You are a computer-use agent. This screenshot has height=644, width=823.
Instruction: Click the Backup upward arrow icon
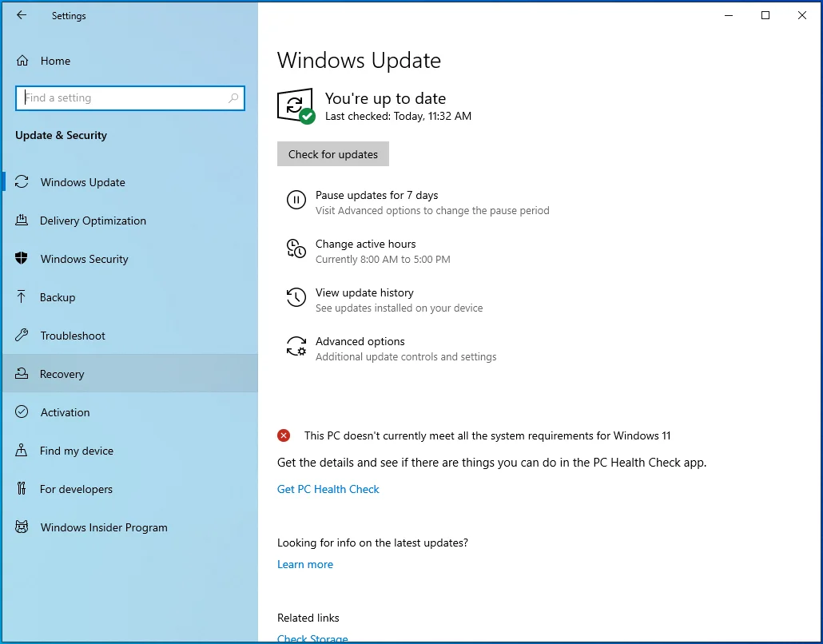click(x=21, y=296)
